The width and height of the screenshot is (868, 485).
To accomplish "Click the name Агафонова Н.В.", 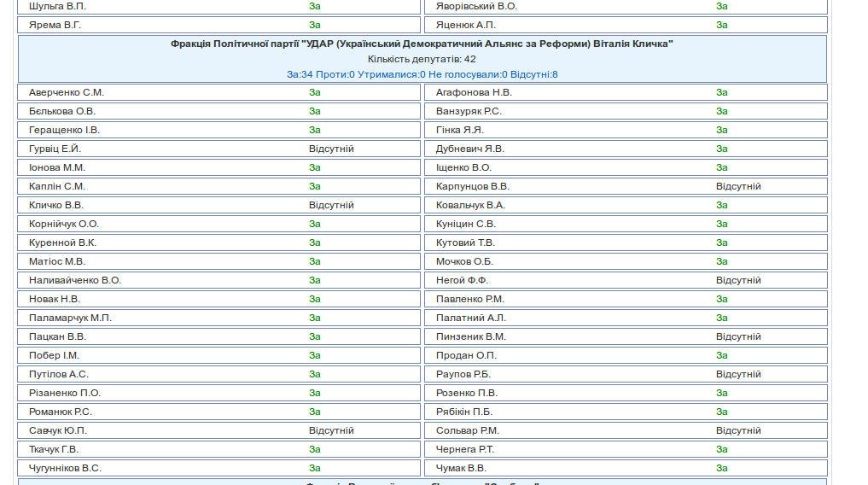I will tap(474, 92).
